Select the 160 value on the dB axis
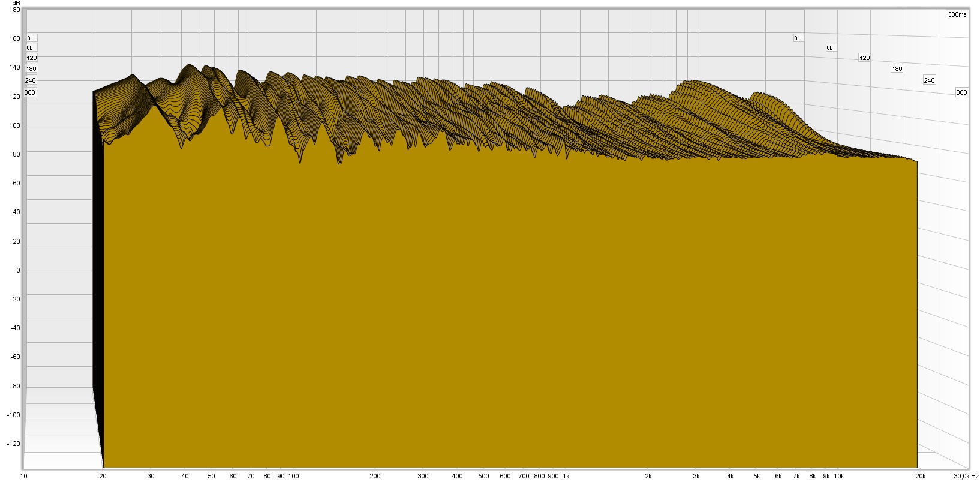Viewport: 980px width, 482px height. point(15,38)
